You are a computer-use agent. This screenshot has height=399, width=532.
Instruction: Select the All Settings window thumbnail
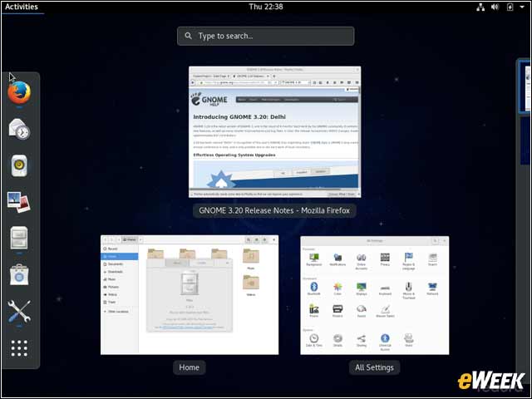375,296
